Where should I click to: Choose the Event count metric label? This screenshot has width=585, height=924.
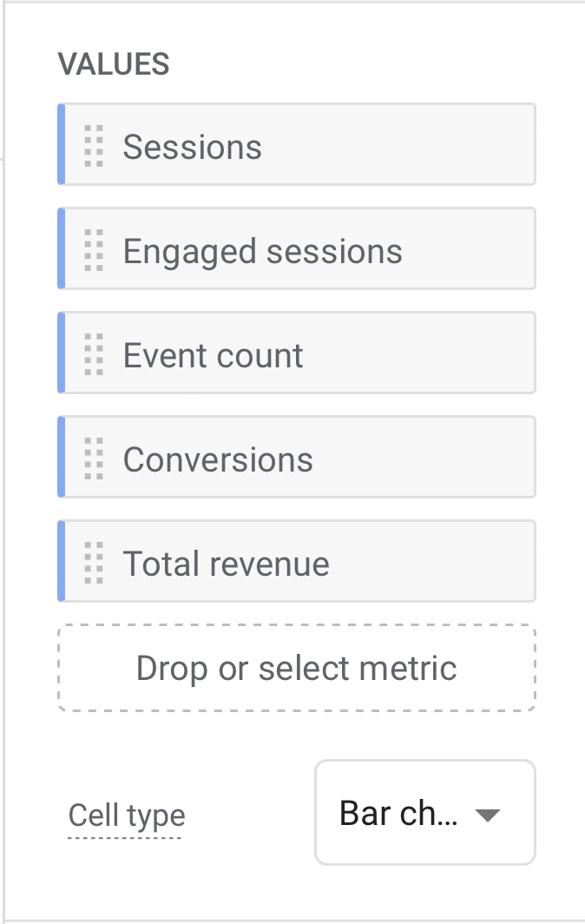(x=213, y=355)
